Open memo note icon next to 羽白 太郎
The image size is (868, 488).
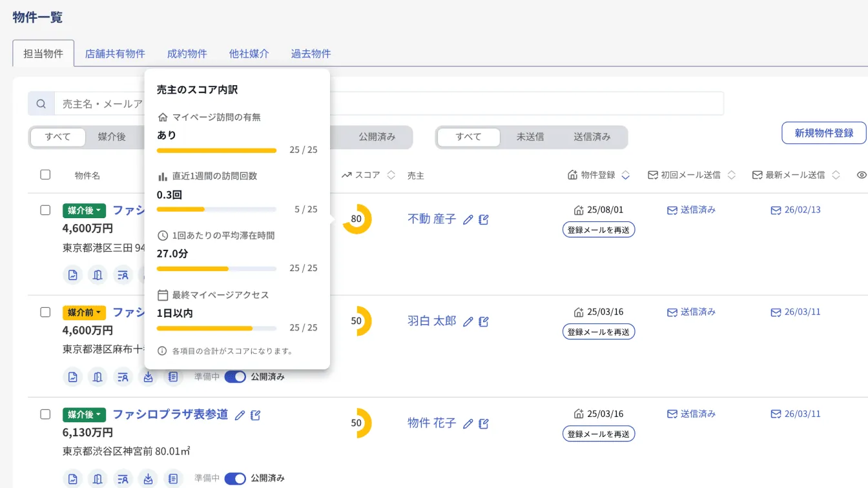pyautogui.click(x=484, y=321)
